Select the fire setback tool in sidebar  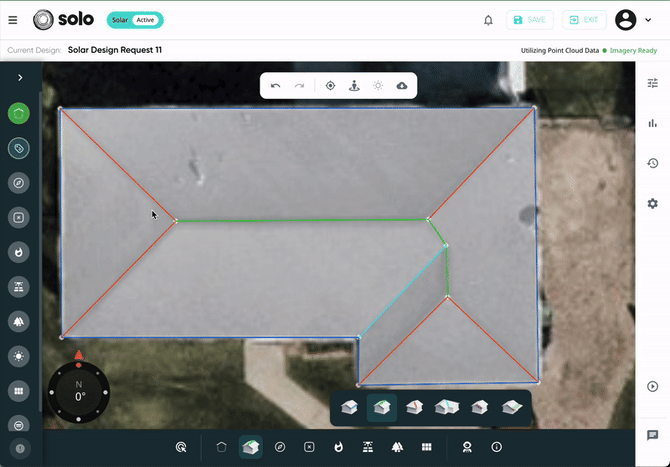[x=19, y=252]
